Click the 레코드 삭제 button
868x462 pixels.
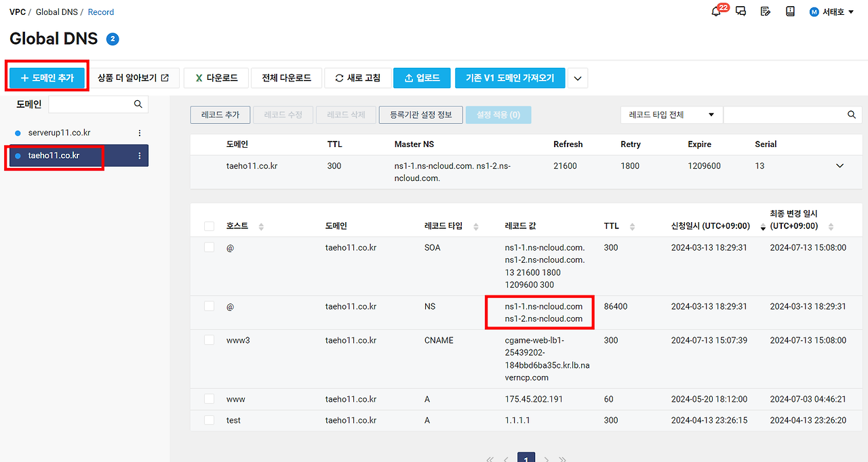click(x=346, y=114)
